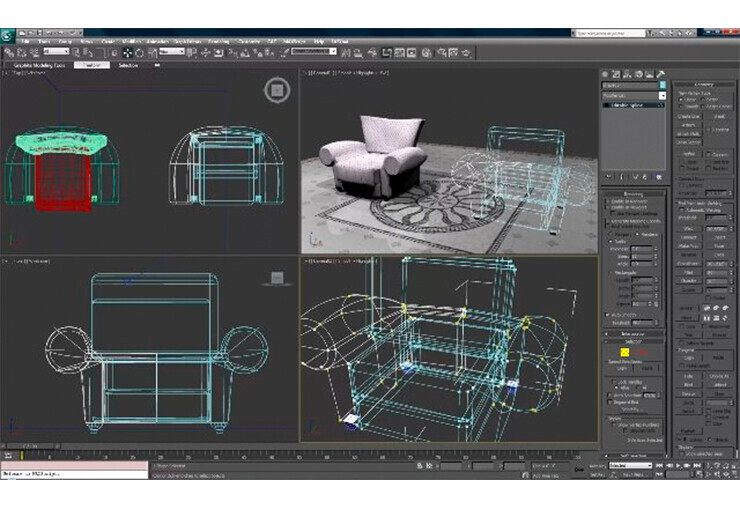
Task: Activate the Select and Rotate tool
Action: click(x=140, y=52)
